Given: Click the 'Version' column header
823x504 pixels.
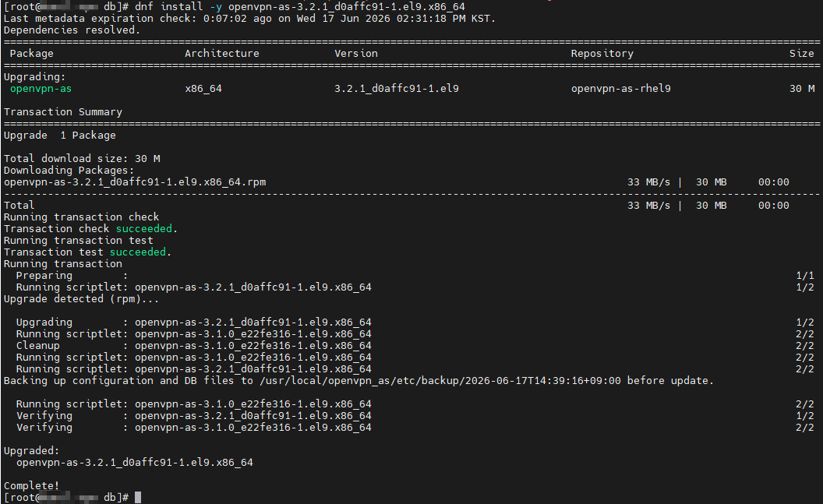Looking at the screenshot, I should coord(356,54).
